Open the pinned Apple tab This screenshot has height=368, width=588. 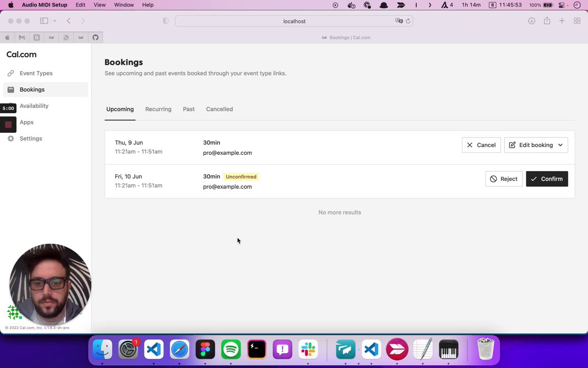coord(8,37)
